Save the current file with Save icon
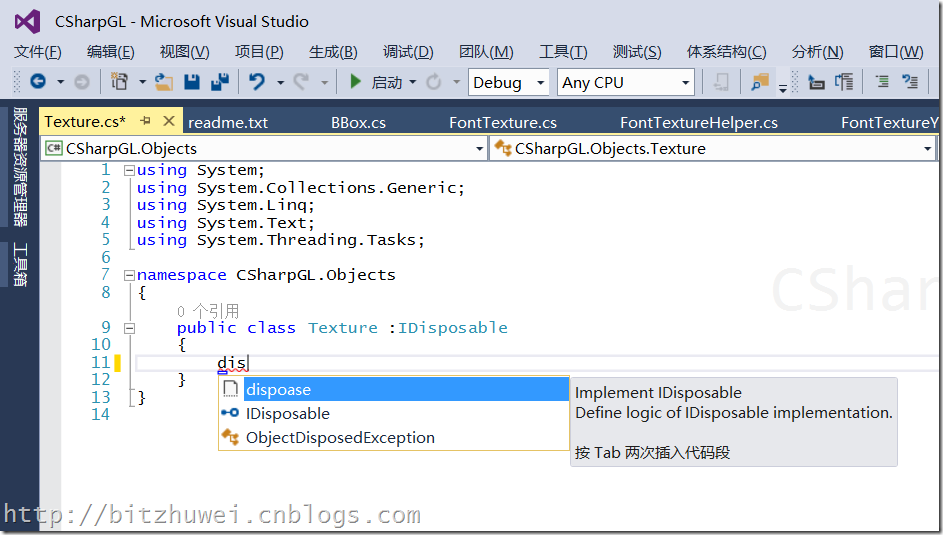The width and height of the screenshot is (943, 535). coord(192,82)
